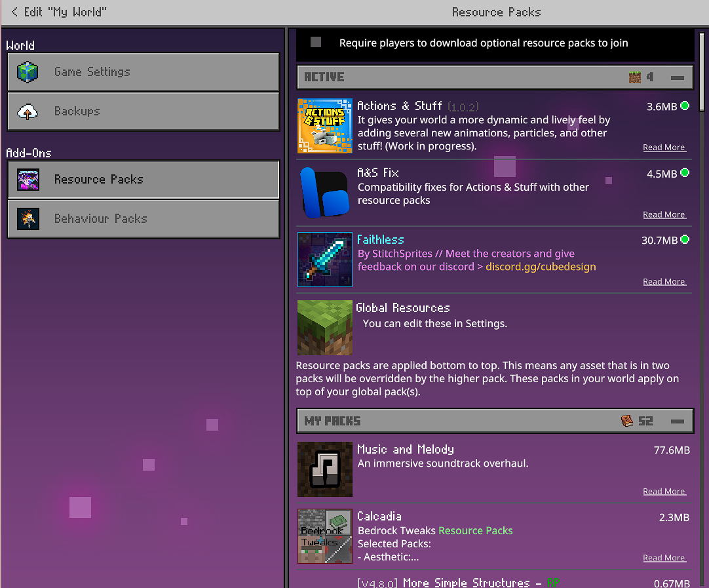Read More about Faithless pack

tap(664, 282)
